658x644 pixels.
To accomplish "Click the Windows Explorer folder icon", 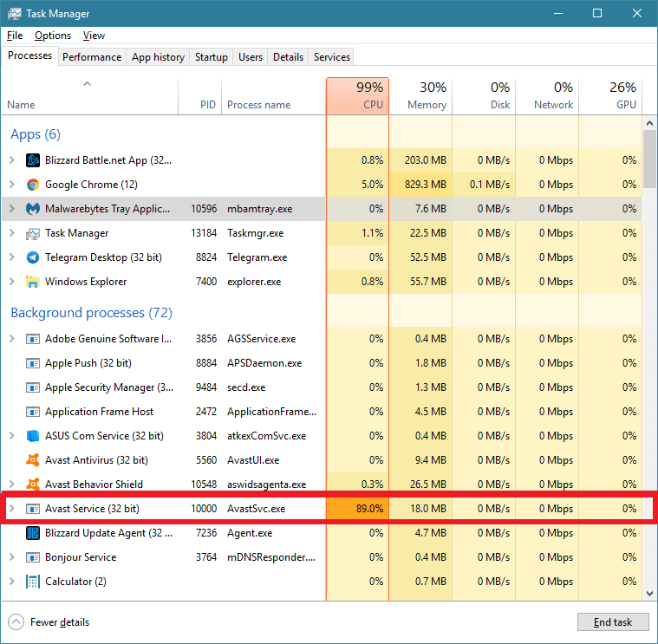I will [x=33, y=282].
